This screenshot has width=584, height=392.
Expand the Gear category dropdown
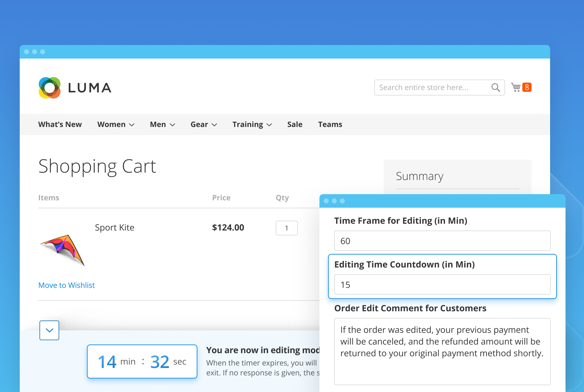[x=204, y=124]
